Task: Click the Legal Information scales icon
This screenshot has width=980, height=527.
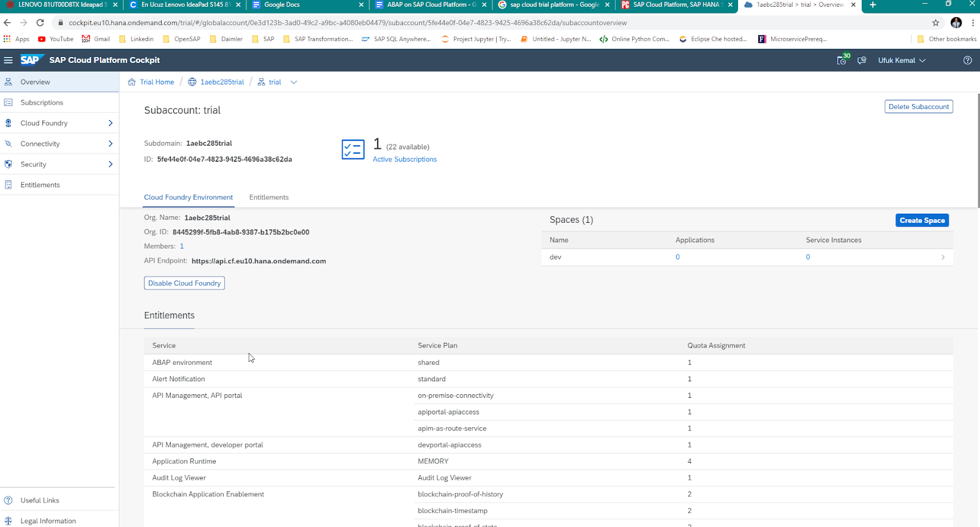Action: (x=9, y=521)
